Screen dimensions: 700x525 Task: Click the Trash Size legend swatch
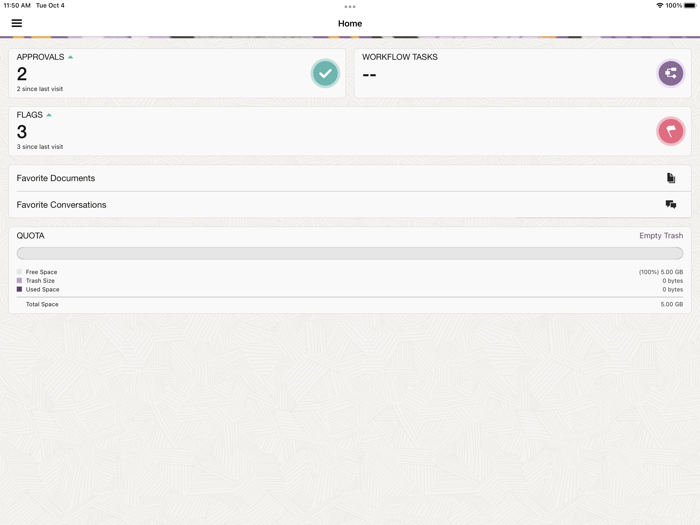[19, 280]
